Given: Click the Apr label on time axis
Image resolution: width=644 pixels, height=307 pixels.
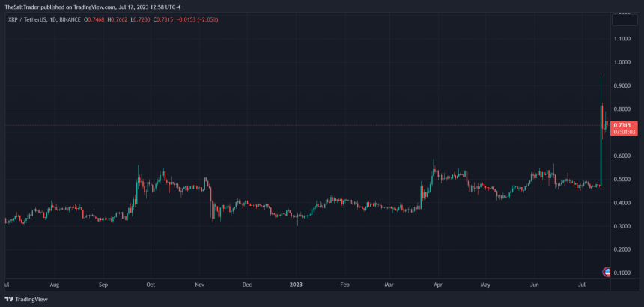Looking at the screenshot, I should tap(438, 284).
